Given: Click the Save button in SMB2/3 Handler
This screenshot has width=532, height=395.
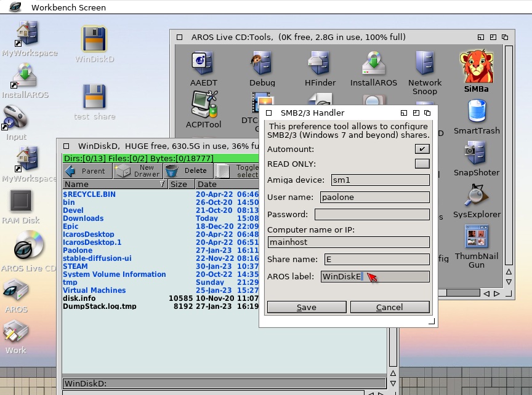Looking at the screenshot, I should click(x=306, y=307).
